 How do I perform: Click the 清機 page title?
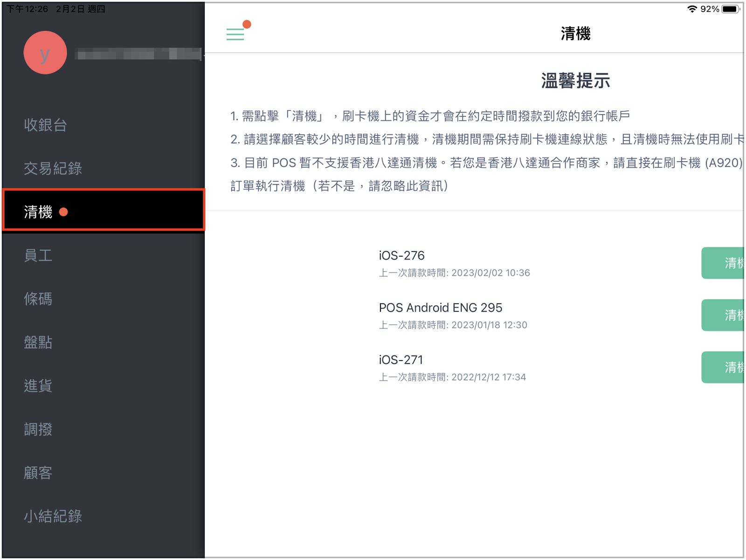coord(575,34)
